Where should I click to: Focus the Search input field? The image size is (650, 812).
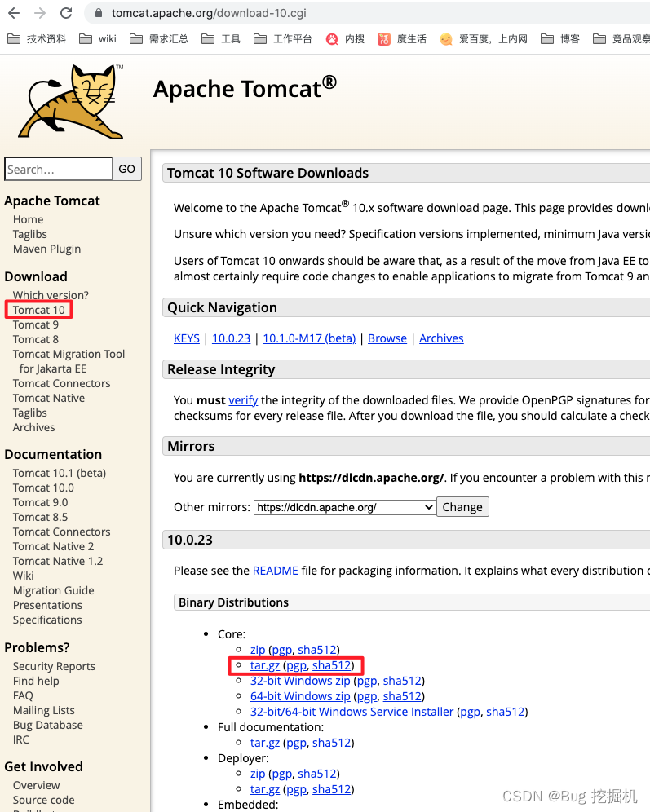click(x=59, y=170)
